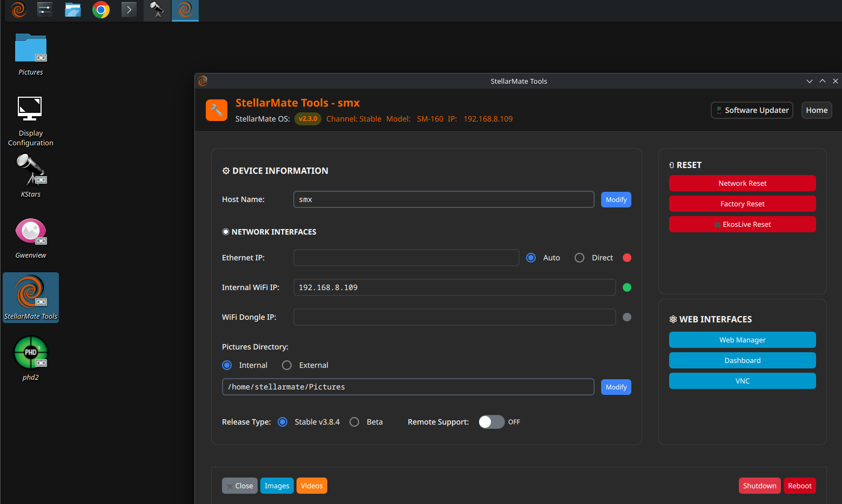The image size is (842, 504).
Task: Click the grey Close button at bottom
Action: coord(240,486)
